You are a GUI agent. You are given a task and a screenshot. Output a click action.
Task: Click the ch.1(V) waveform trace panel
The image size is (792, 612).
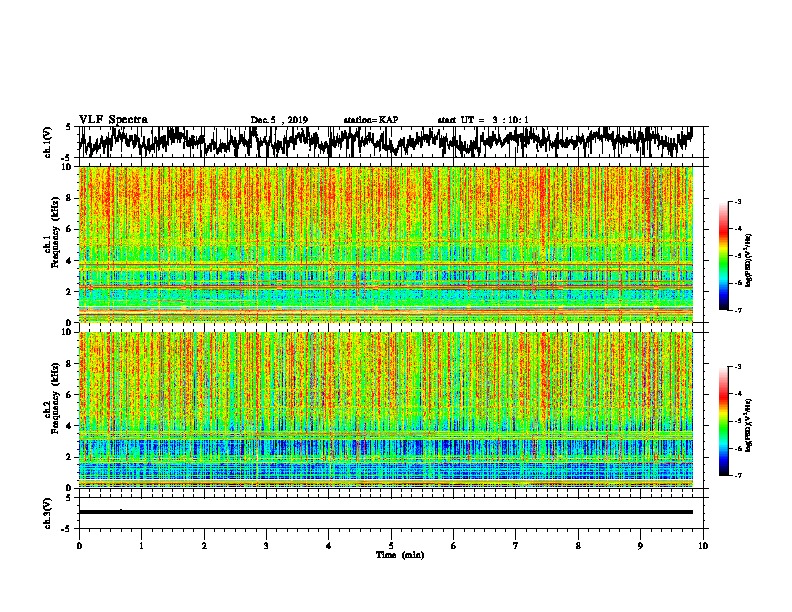(390, 142)
